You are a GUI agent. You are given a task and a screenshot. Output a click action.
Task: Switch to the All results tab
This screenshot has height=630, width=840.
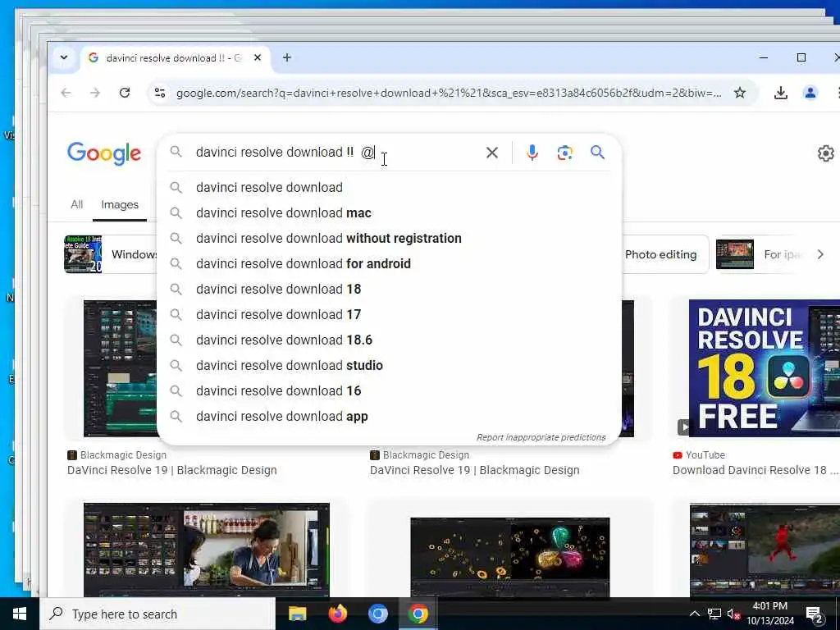[x=76, y=204]
